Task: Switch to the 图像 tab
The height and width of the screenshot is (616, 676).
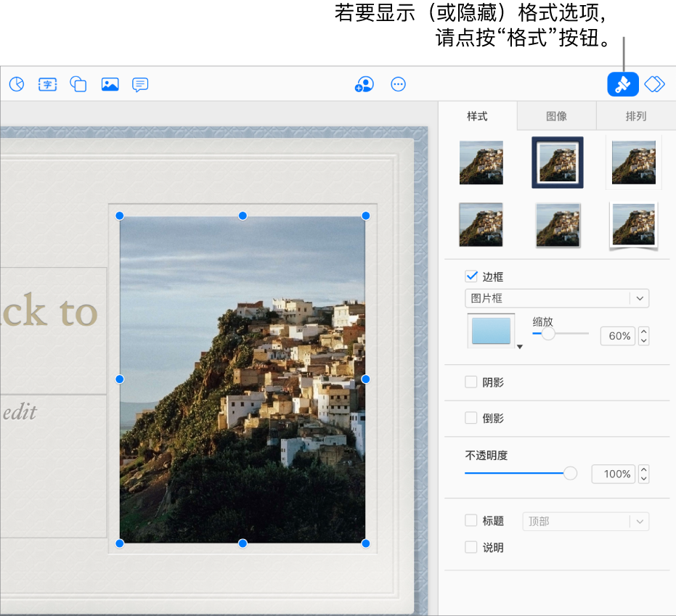Action: coord(556,116)
